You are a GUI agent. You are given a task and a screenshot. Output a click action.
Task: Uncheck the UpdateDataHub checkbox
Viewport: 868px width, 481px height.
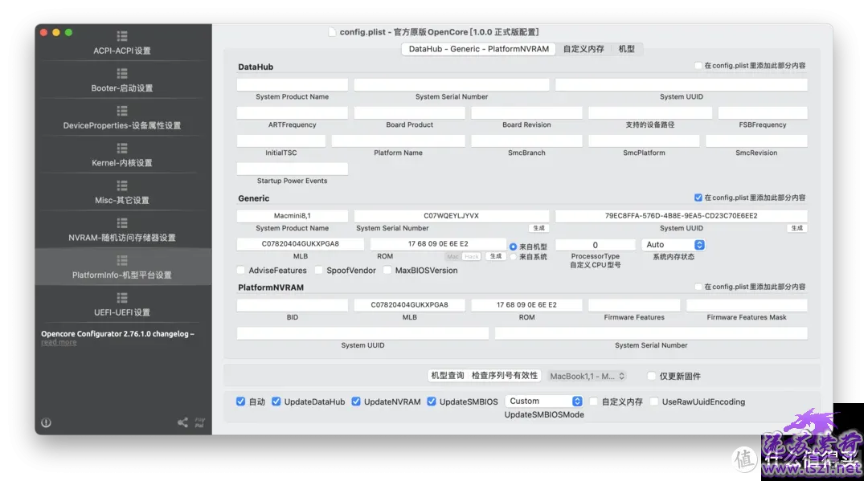(276, 402)
